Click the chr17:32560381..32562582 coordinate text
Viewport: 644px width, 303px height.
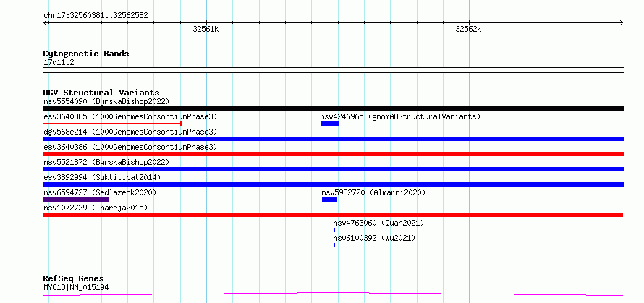pyautogui.click(x=96, y=16)
